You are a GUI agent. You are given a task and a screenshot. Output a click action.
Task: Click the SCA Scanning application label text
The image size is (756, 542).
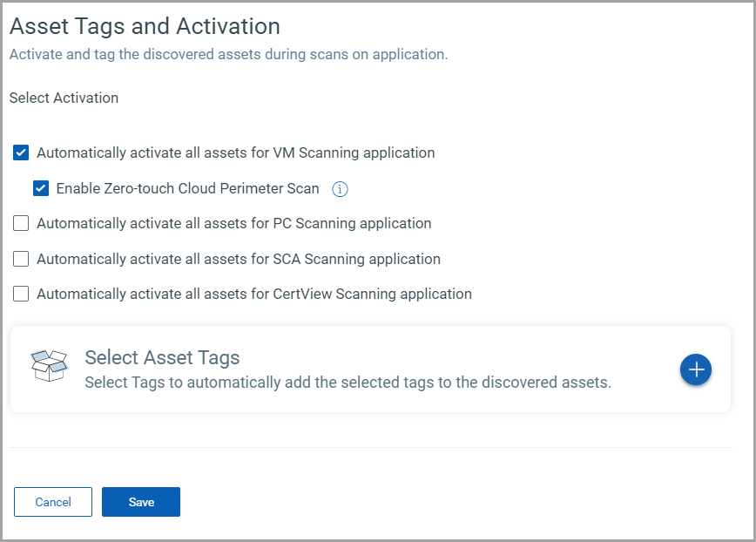[x=238, y=259]
